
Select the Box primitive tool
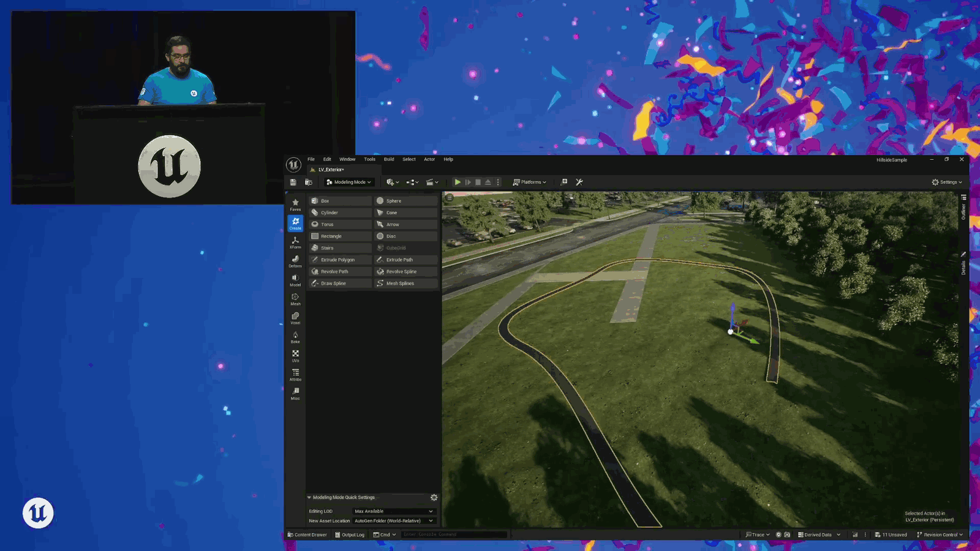pos(340,201)
